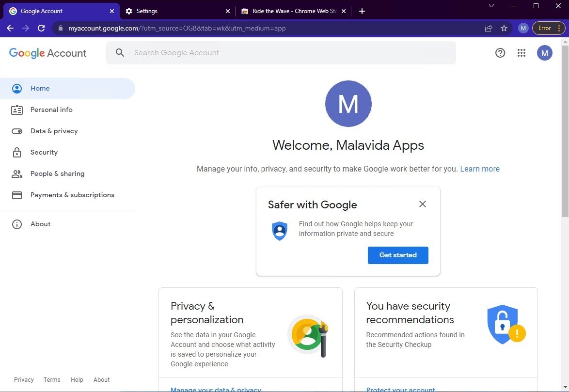Open Data & privacy section
The width and height of the screenshot is (569, 392).
[67, 131]
